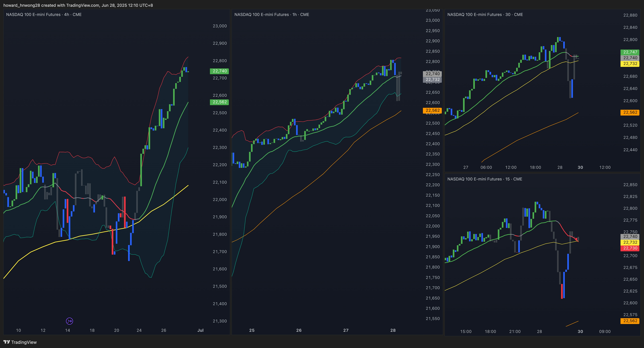The image size is (644, 348).
Task: Click the orange 22,562 price label on the 15 chart
Action: pos(630,321)
